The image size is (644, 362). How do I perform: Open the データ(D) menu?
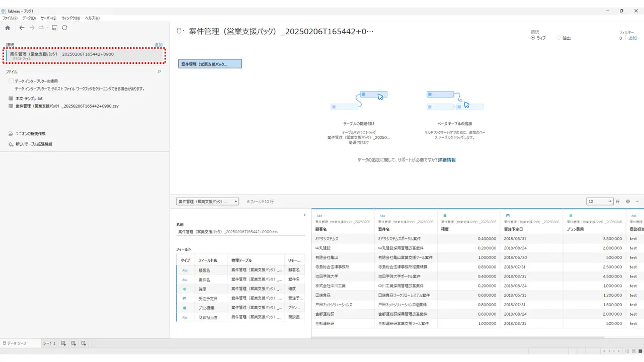click(x=29, y=18)
